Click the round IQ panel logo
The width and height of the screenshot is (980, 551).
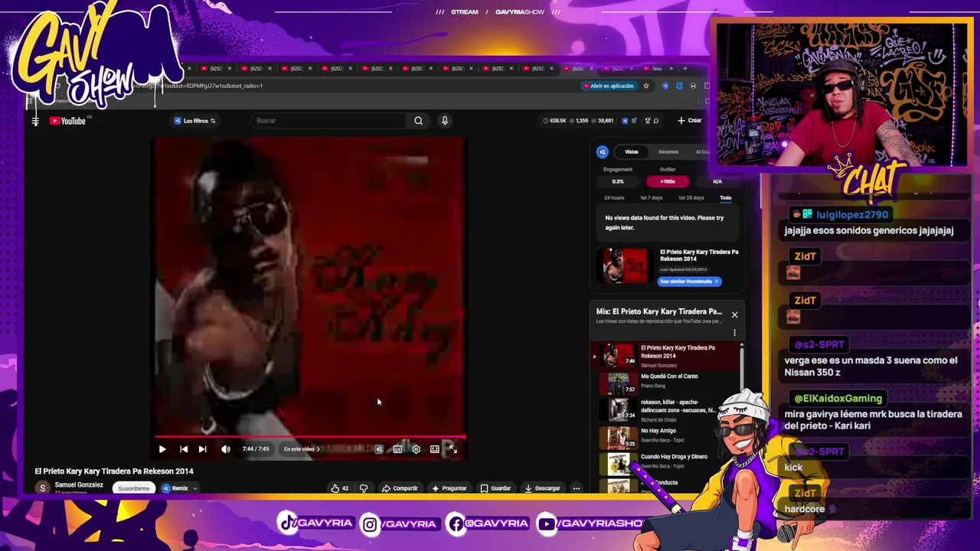(603, 152)
